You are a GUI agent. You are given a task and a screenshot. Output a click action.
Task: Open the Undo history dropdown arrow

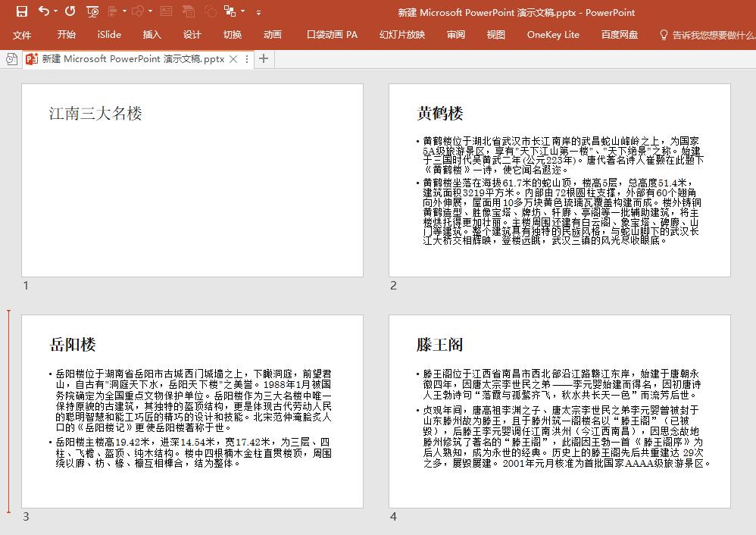(55, 12)
